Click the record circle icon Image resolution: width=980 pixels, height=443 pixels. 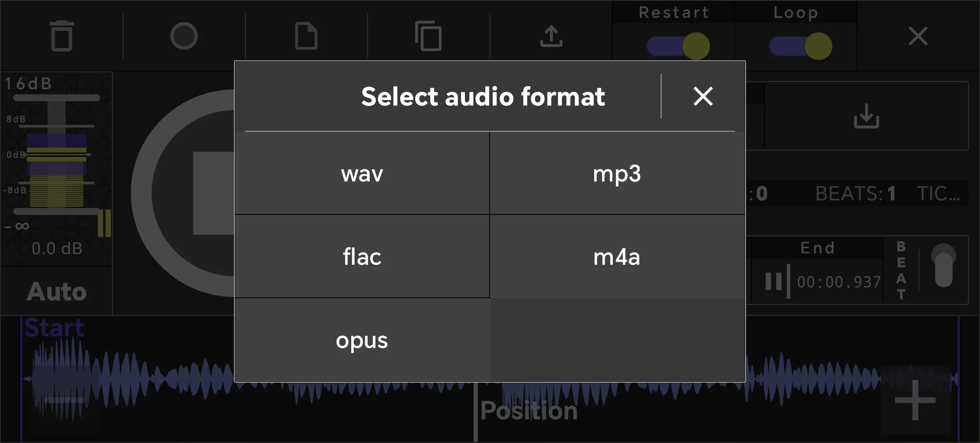184,36
